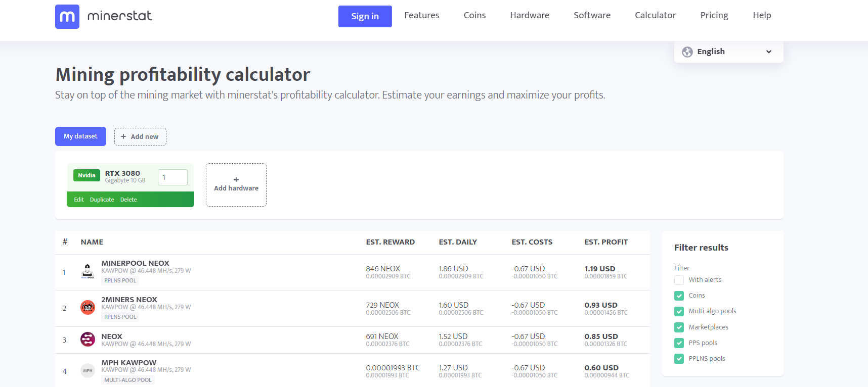Click the NEOX coin icon
The height and width of the screenshot is (387, 868).
pos(88,340)
